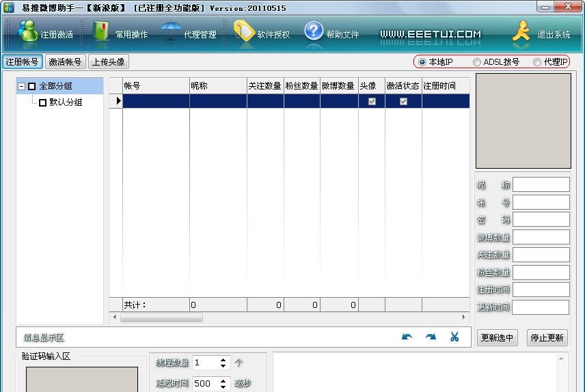Click the 激活状态 column header
The image size is (585, 392).
(403, 86)
